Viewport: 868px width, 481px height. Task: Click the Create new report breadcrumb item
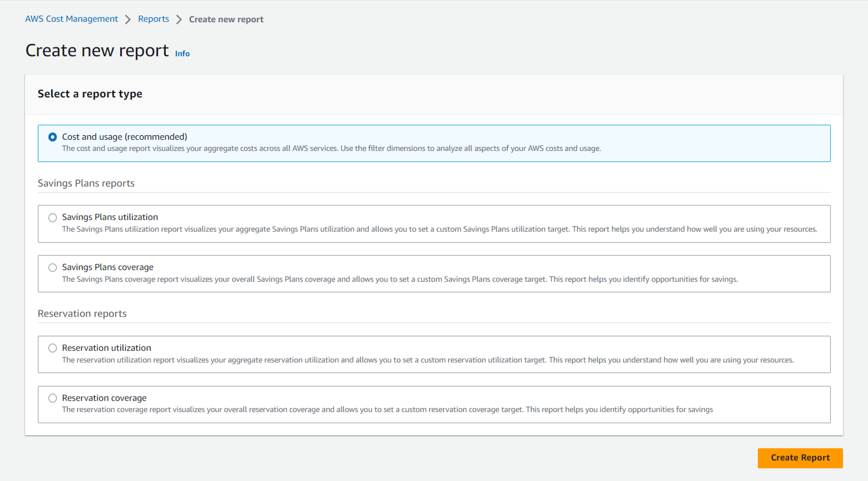pos(226,18)
